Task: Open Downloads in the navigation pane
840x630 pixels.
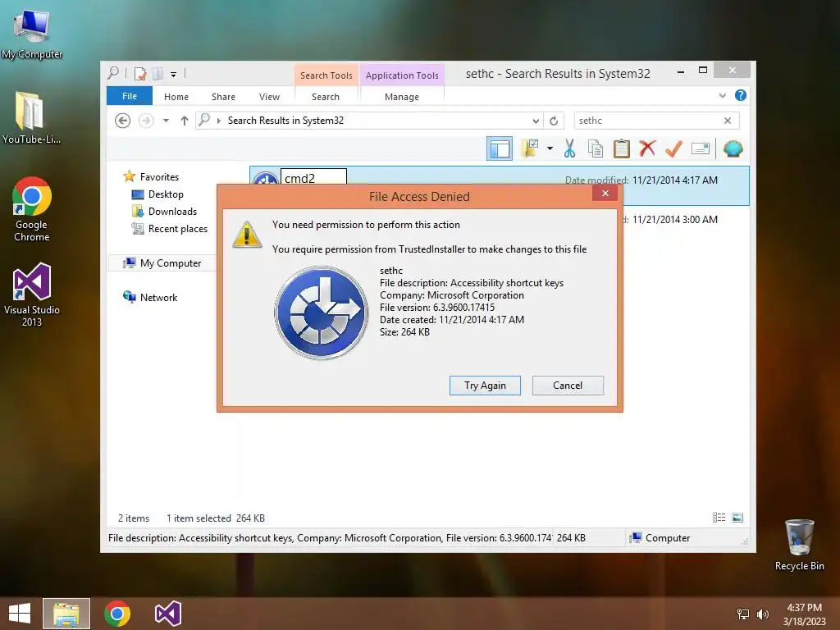Action: pyautogui.click(x=172, y=211)
